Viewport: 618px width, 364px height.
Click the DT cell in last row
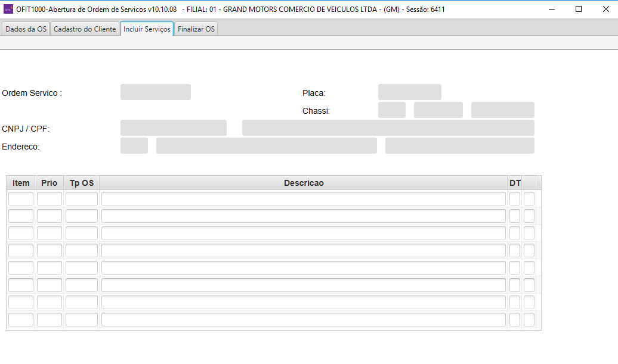coord(515,319)
